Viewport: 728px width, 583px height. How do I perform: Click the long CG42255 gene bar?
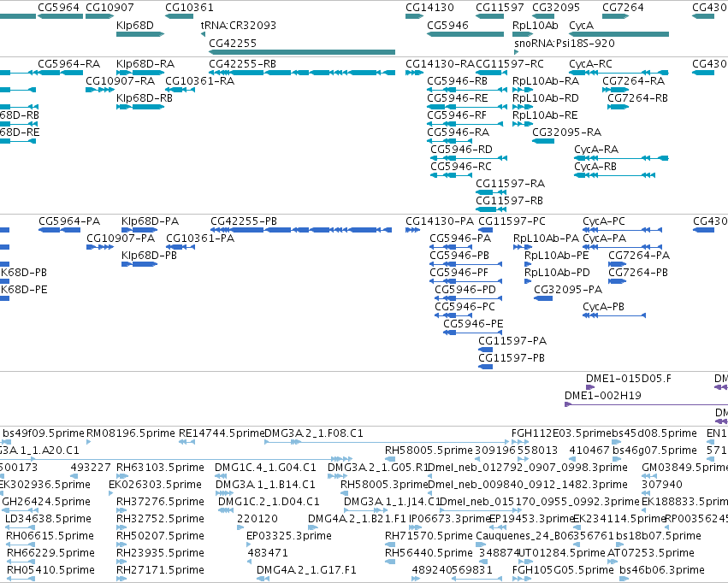[302, 52]
